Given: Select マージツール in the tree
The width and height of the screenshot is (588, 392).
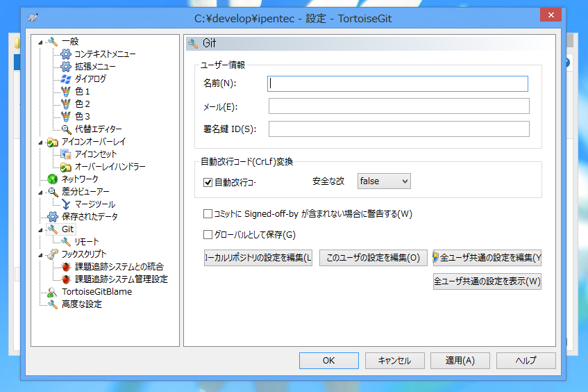Looking at the screenshot, I should point(95,204).
